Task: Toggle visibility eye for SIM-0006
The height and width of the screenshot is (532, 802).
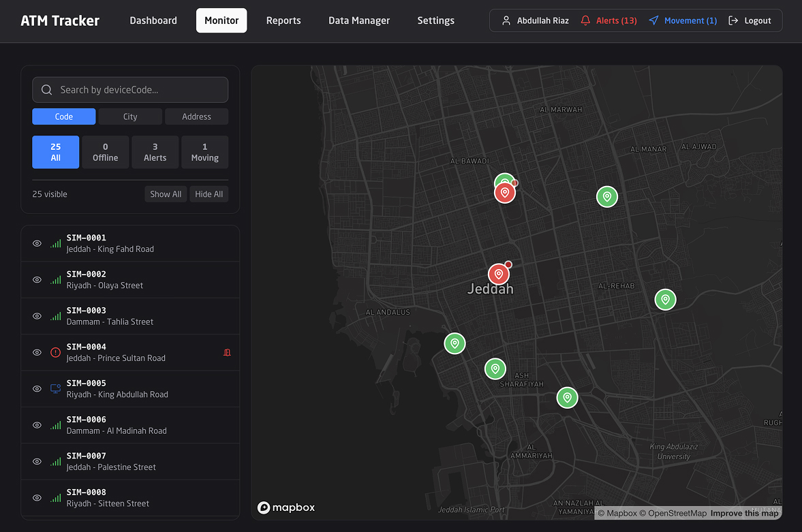Action: [37, 425]
